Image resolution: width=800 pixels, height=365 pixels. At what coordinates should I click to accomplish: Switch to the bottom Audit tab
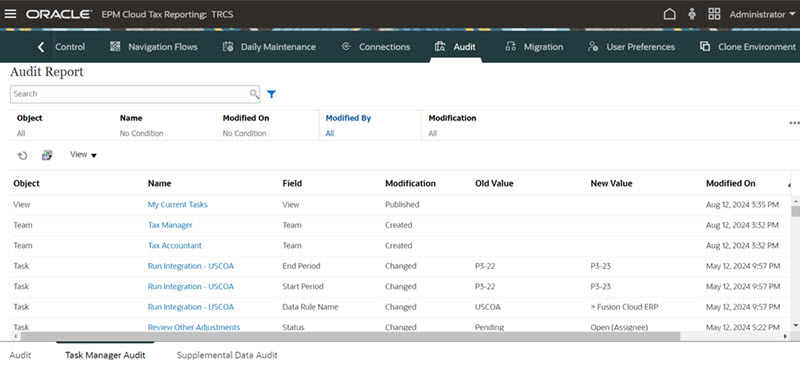[20, 355]
